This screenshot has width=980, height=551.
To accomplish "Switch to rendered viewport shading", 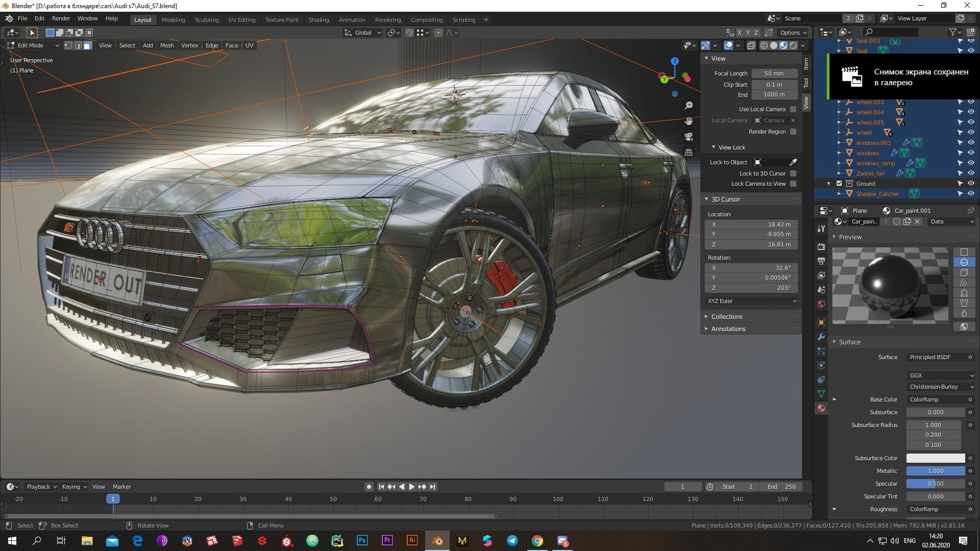I will click(793, 45).
